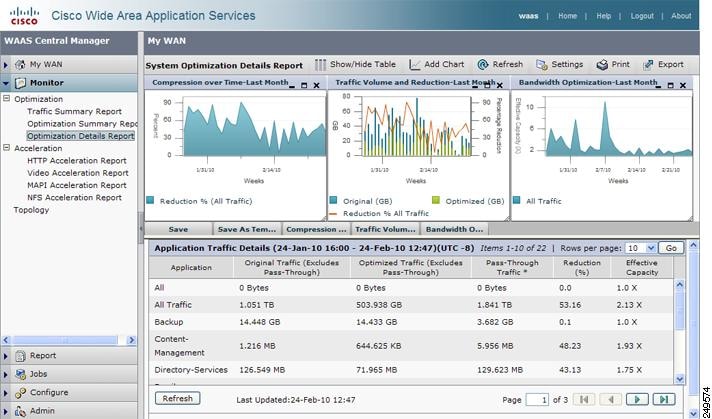Click Refresh button below table
The height and width of the screenshot is (419, 712).
tap(178, 399)
